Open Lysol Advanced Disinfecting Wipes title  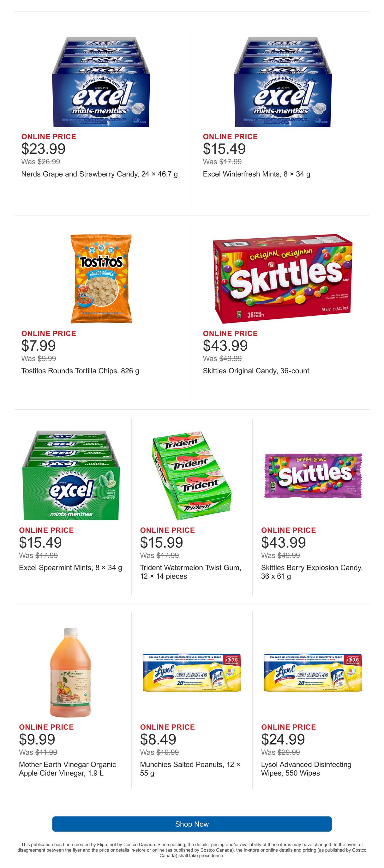point(306,769)
